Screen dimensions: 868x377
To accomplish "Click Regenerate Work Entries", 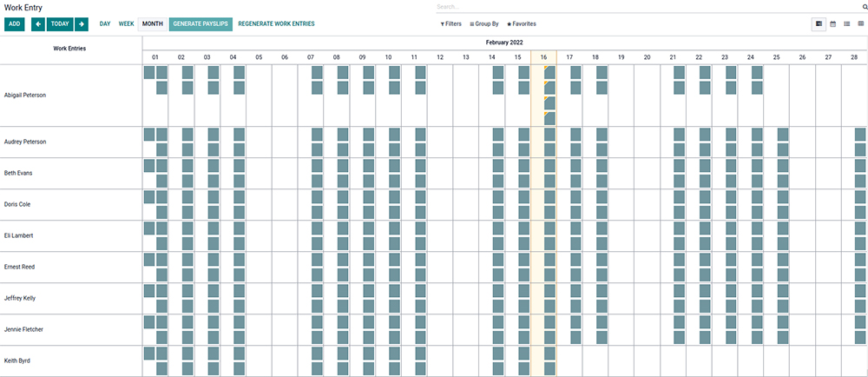I will (x=276, y=24).
